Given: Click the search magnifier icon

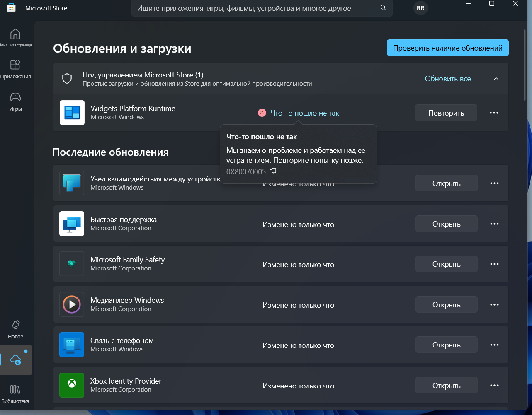Looking at the screenshot, I should (x=383, y=8).
